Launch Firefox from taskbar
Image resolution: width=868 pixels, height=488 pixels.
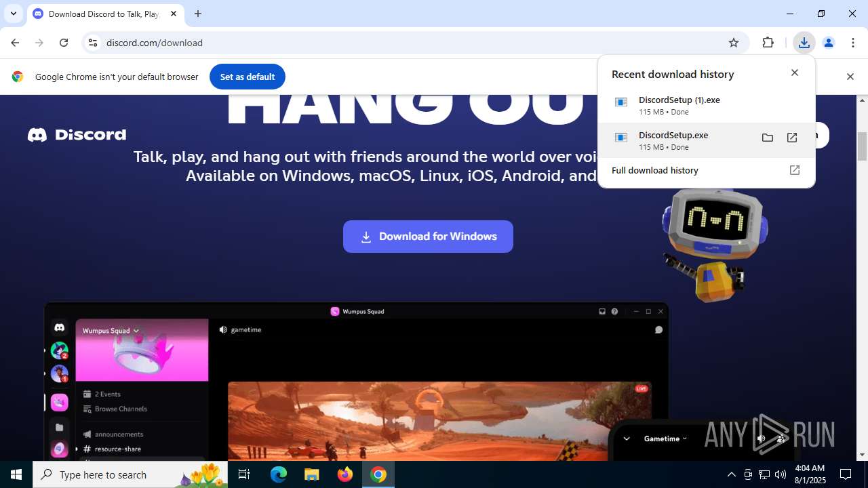tap(345, 474)
